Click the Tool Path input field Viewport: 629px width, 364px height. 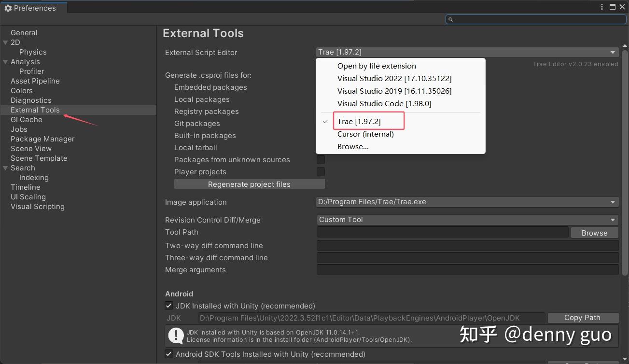tap(442, 232)
